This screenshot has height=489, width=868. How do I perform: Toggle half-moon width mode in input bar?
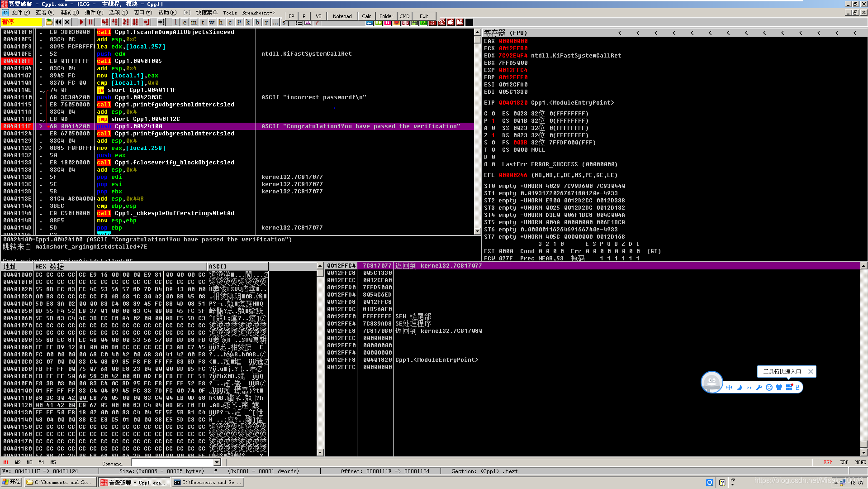pos(739,387)
